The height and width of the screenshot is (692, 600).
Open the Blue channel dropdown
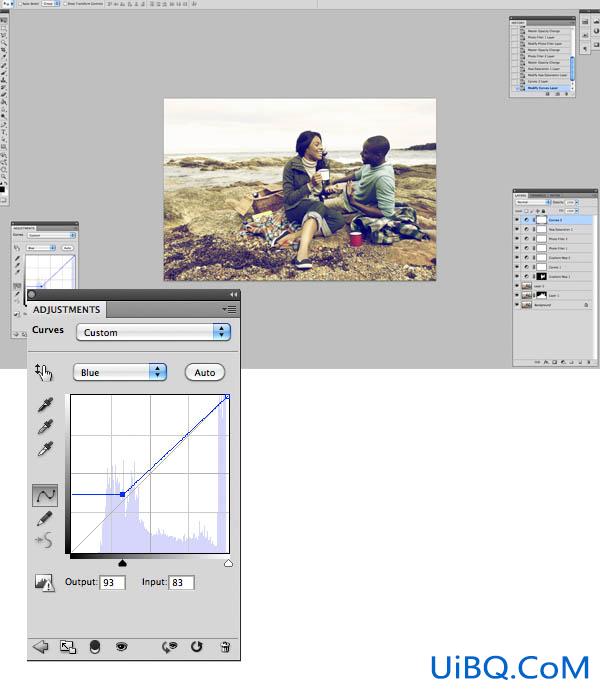pyautogui.click(x=120, y=372)
